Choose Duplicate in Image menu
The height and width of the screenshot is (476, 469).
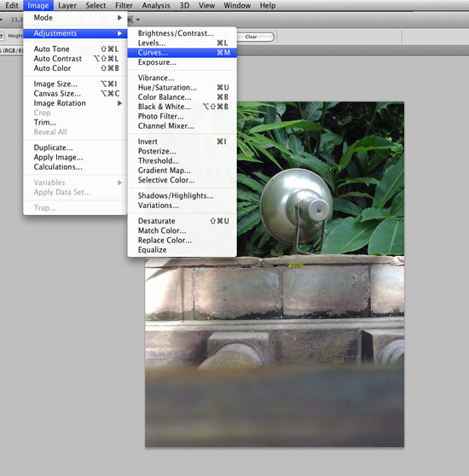point(75,148)
